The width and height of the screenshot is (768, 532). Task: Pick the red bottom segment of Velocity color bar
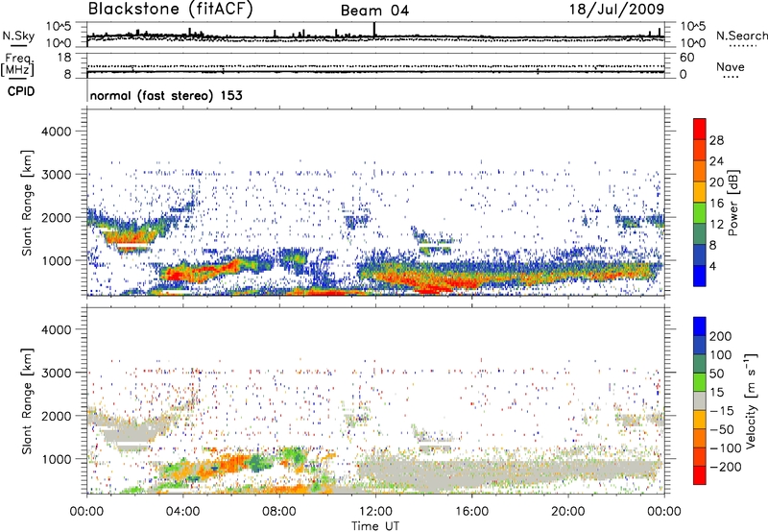(x=700, y=475)
